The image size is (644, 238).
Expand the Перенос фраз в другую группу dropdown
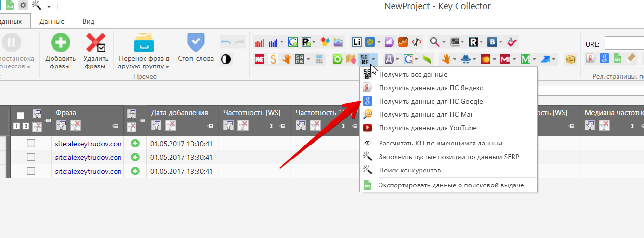(x=167, y=67)
